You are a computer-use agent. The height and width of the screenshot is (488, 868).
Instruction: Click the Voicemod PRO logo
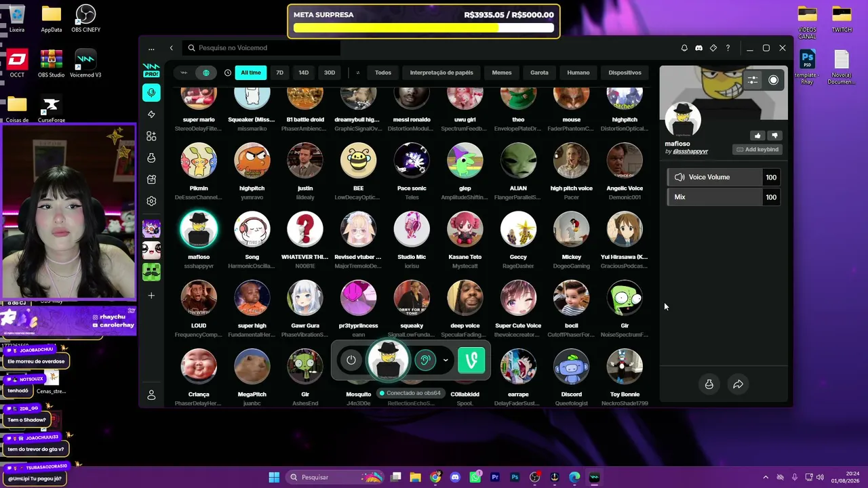(151, 70)
